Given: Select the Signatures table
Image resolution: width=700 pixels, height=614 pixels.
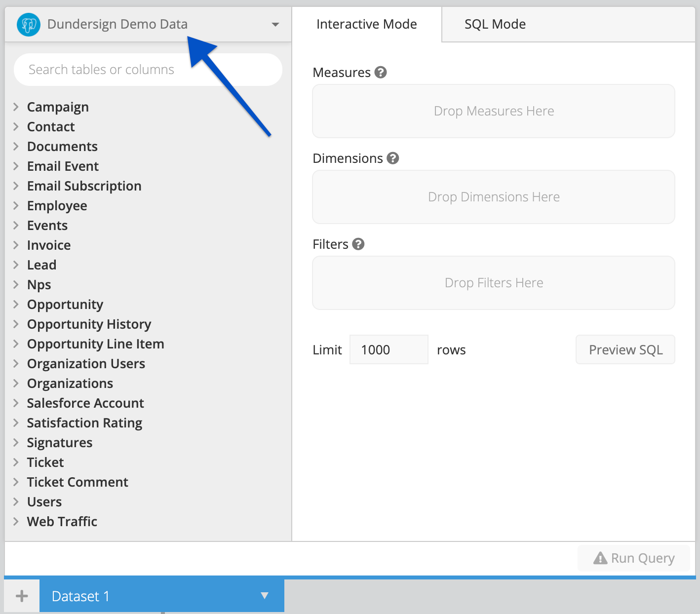Looking at the screenshot, I should point(60,443).
